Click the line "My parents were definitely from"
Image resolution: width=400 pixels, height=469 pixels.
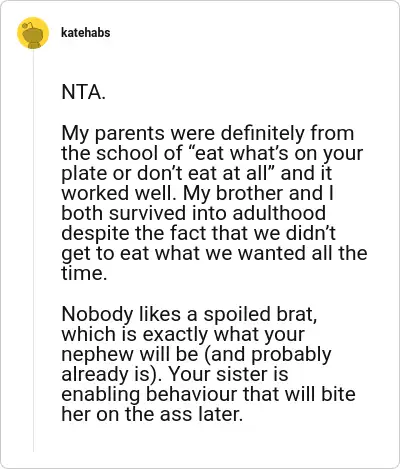pyautogui.click(x=208, y=133)
